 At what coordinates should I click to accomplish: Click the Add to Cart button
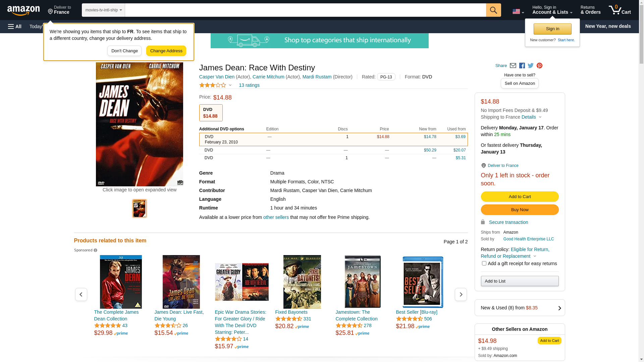519,196
